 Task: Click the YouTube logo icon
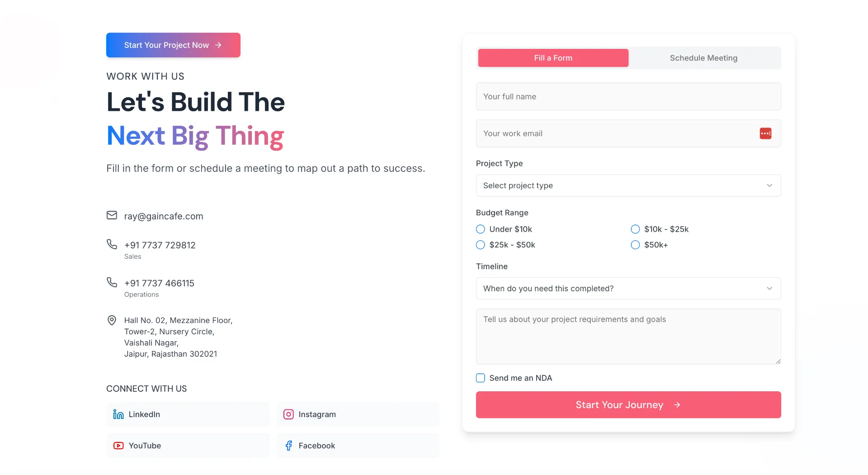point(118,446)
